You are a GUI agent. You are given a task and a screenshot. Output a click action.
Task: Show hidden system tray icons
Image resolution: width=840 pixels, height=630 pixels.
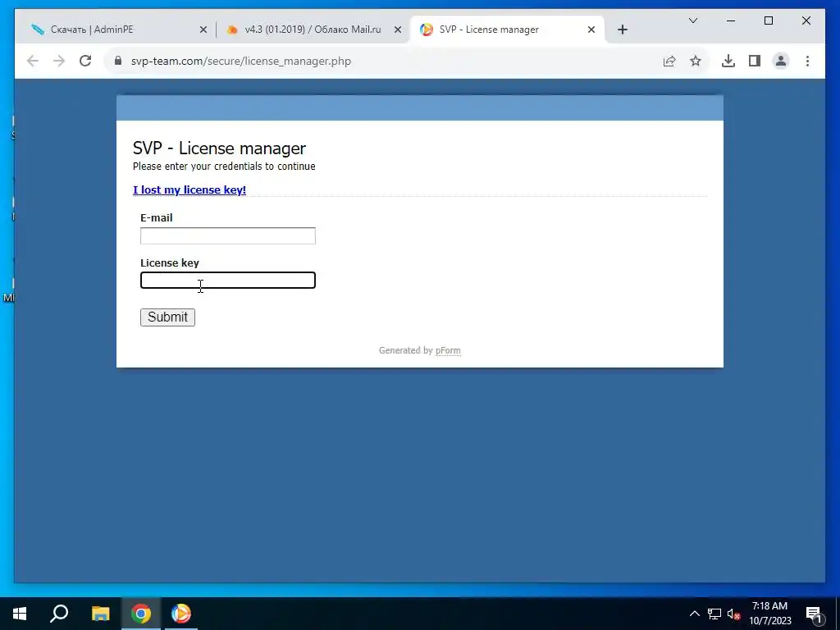click(x=694, y=614)
